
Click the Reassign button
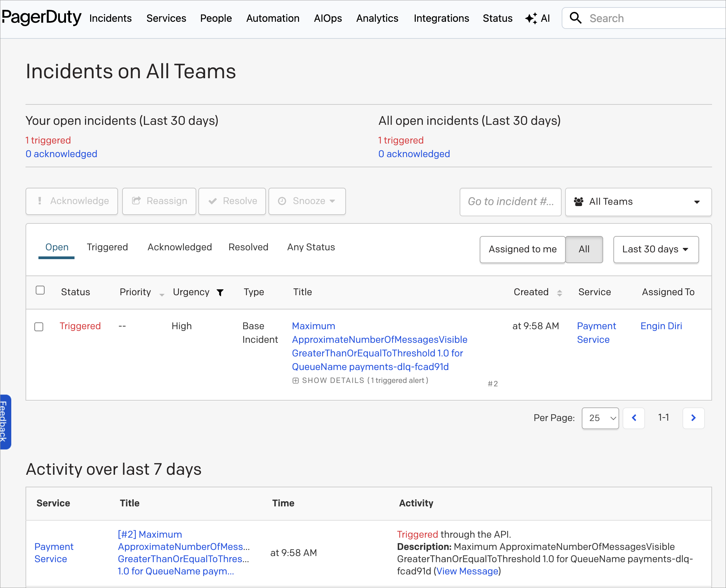point(159,201)
